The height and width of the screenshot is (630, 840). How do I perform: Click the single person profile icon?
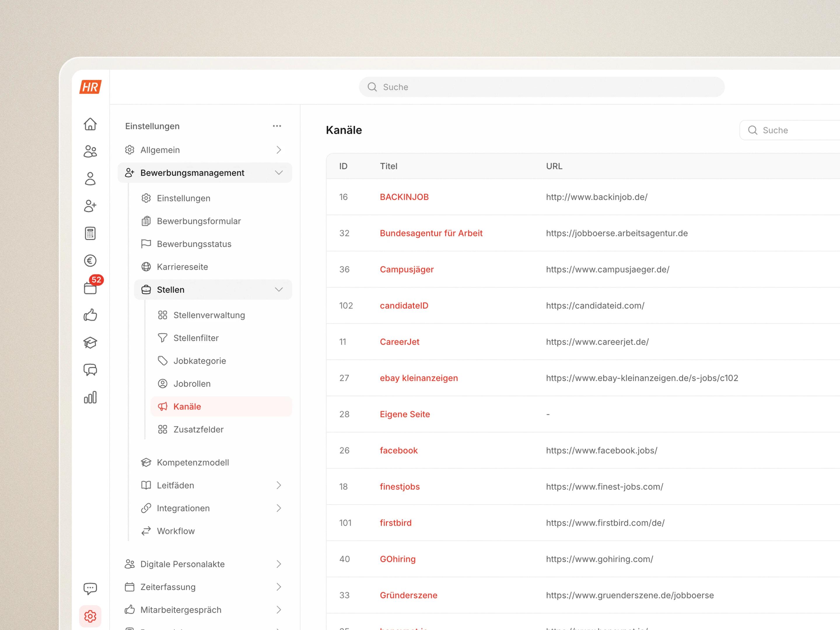pos(90,179)
